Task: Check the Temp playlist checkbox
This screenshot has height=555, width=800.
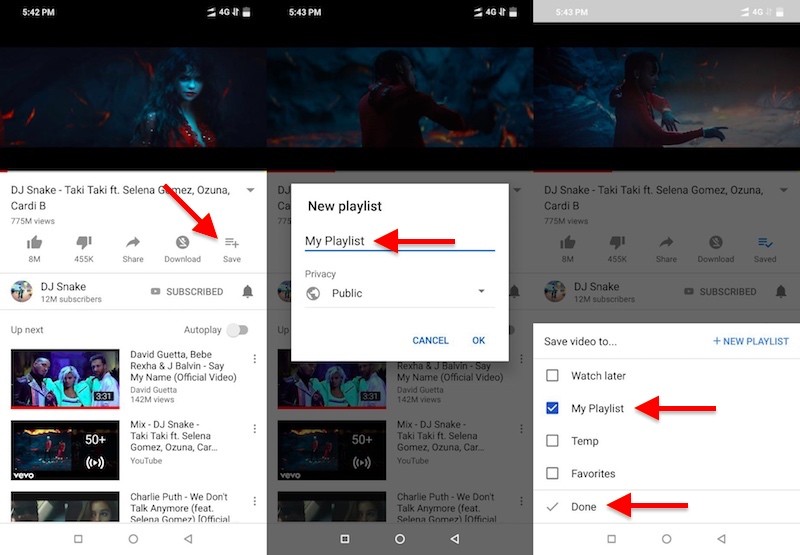Action: (x=552, y=441)
